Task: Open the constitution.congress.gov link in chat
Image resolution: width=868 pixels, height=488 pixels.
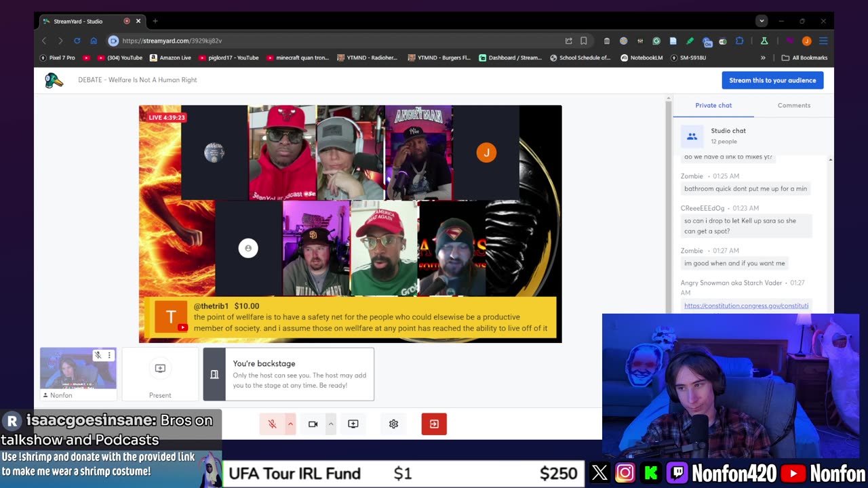Action: coord(746,306)
